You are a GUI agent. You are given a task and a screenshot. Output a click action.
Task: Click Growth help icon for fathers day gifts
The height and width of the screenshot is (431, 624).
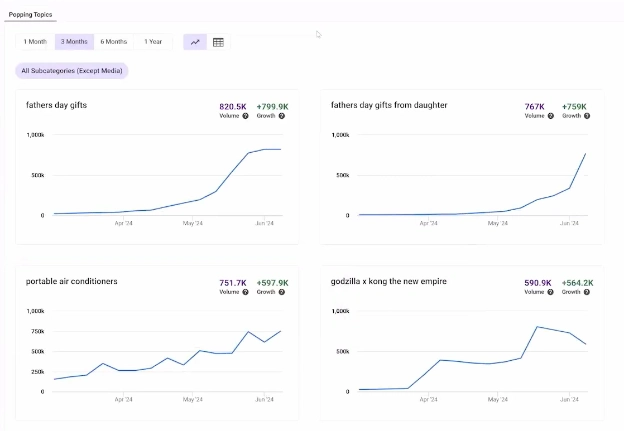pos(282,116)
